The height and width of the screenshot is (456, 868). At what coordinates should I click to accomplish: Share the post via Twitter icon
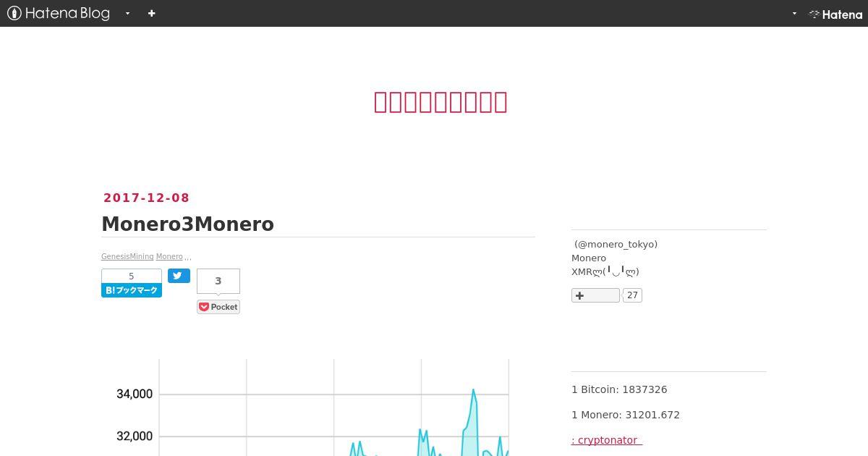(179, 276)
